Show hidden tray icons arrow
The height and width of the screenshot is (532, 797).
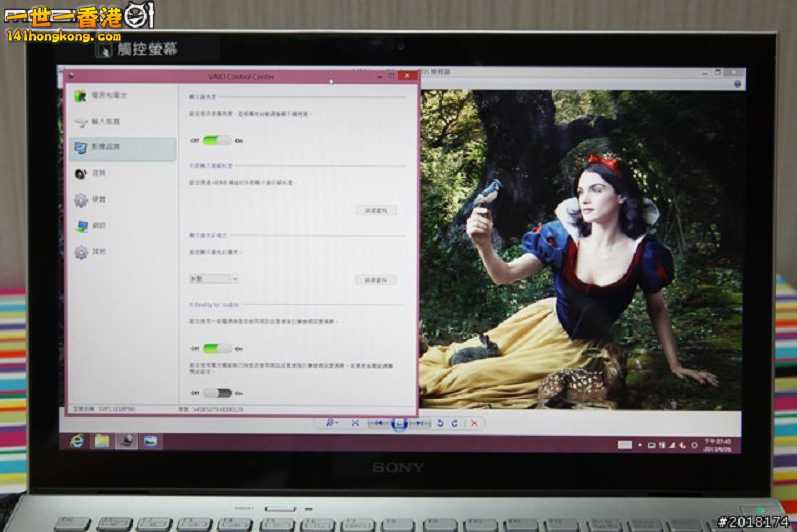click(640, 445)
